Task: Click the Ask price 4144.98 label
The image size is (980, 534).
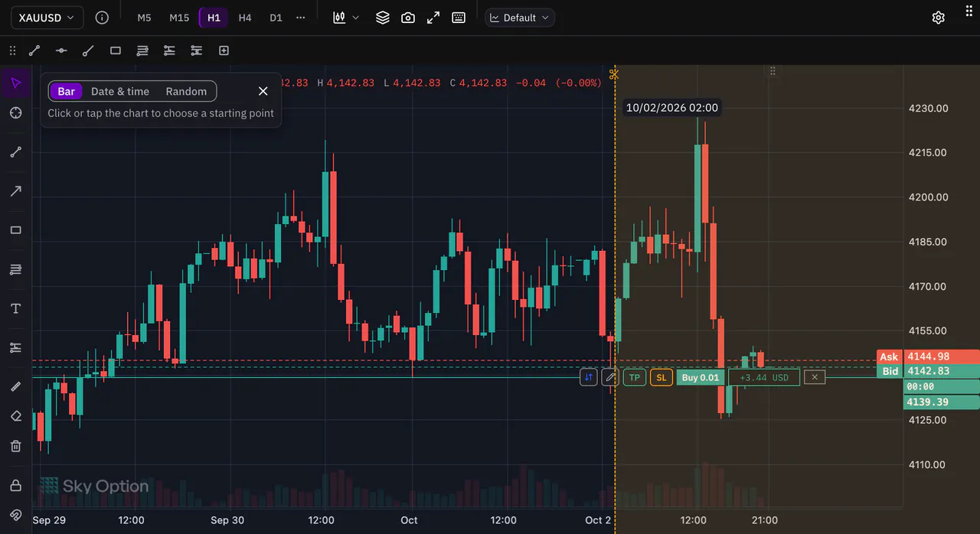Action: coord(928,357)
